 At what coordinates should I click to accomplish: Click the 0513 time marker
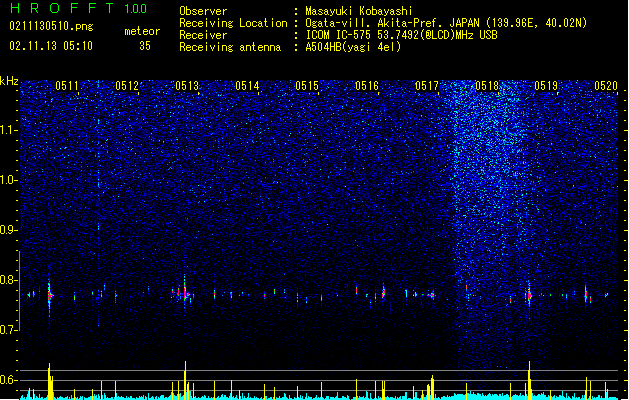(187, 86)
